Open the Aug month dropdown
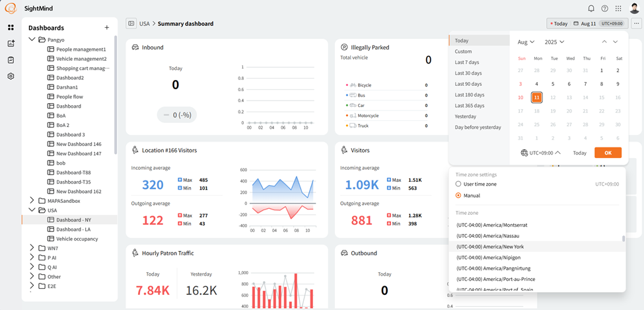This screenshot has height=310, width=644. [x=526, y=42]
